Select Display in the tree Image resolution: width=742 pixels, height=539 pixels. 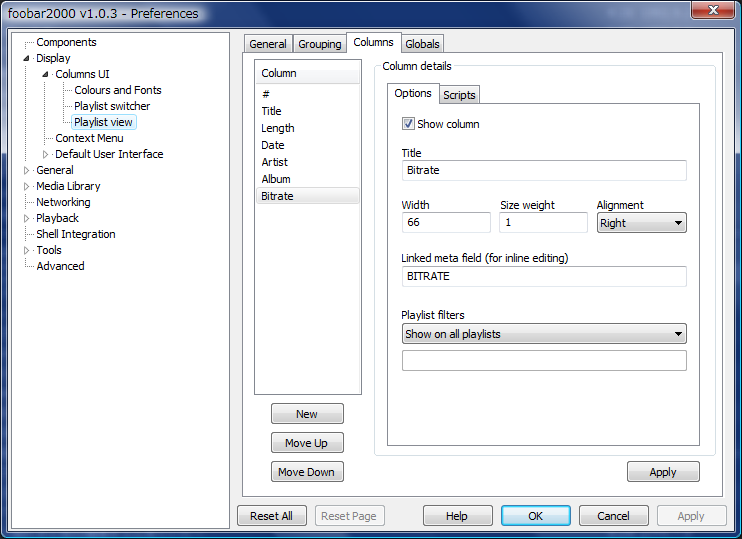[53, 59]
